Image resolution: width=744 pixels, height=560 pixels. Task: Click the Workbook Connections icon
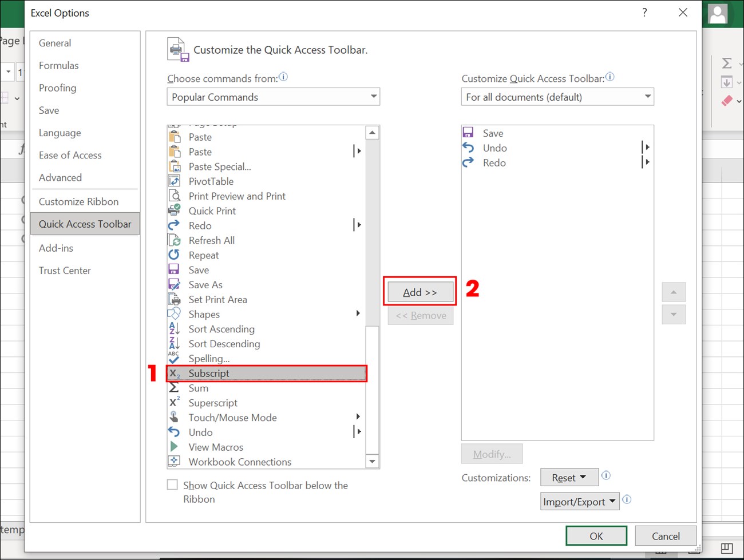pos(174,461)
